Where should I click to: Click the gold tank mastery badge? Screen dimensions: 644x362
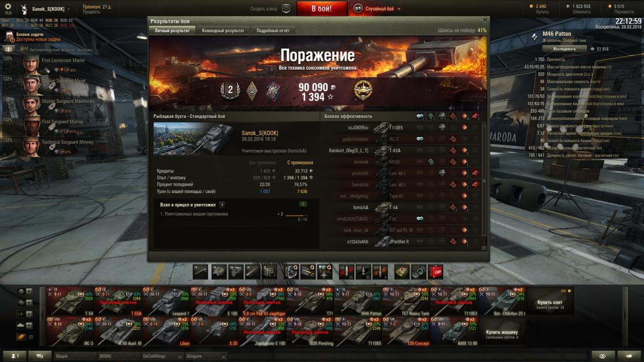(x=363, y=90)
